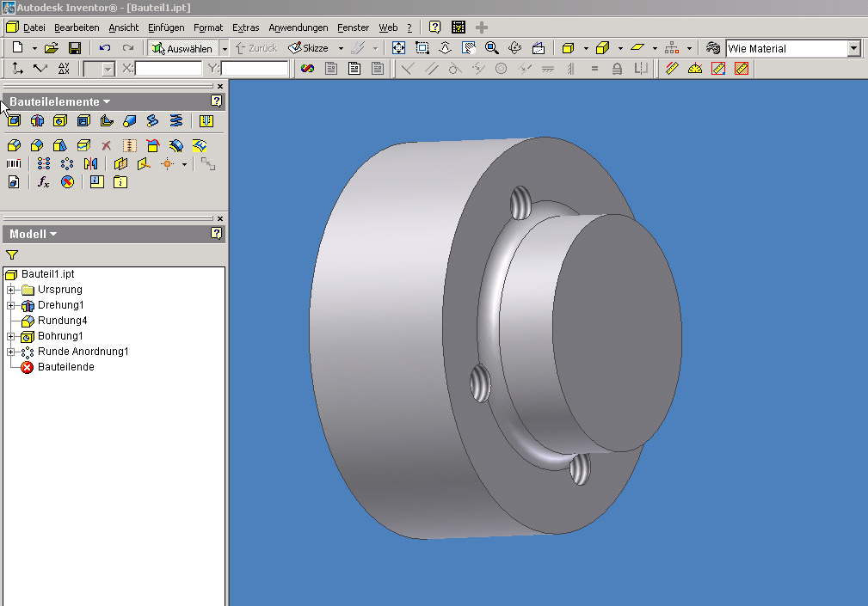Expand the Drehung1 tree node
This screenshot has height=606, width=868.
coord(10,305)
